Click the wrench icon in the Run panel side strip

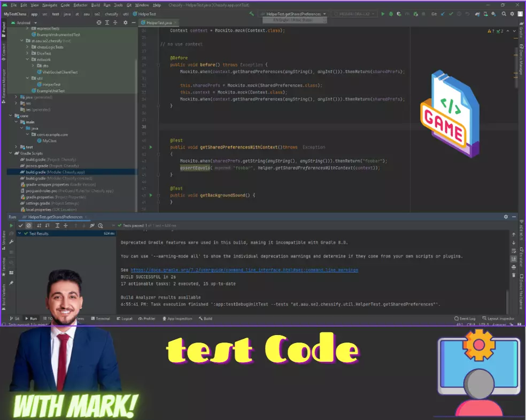[x=11, y=242]
